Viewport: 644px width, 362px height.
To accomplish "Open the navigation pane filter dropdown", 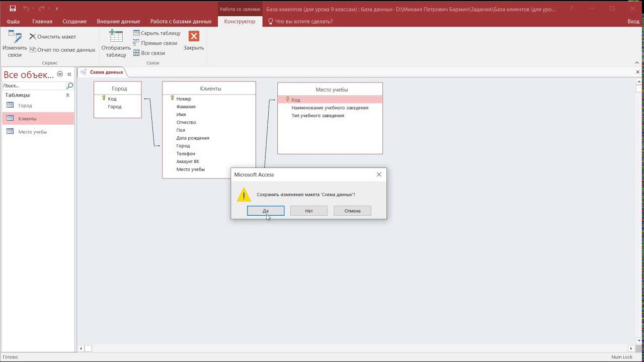I will click(60, 74).
